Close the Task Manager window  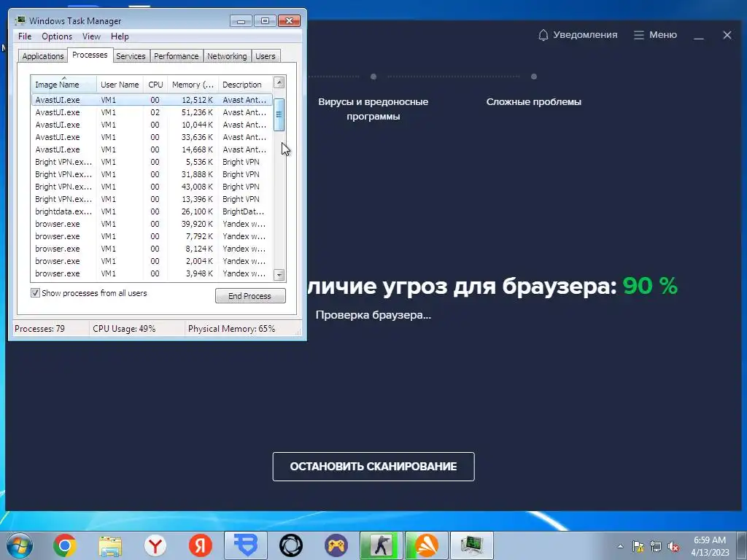click(x=289, y=21)
